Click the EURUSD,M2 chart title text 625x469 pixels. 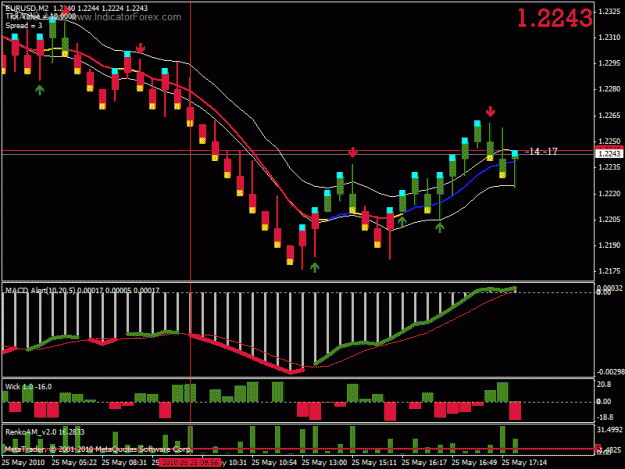click(27, 8)
